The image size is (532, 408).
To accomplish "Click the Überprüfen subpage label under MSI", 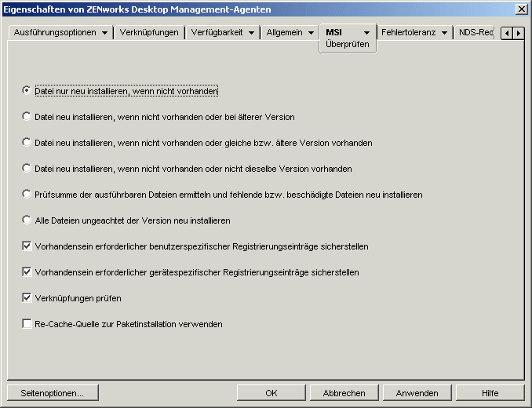I will (x=348, y=44).
